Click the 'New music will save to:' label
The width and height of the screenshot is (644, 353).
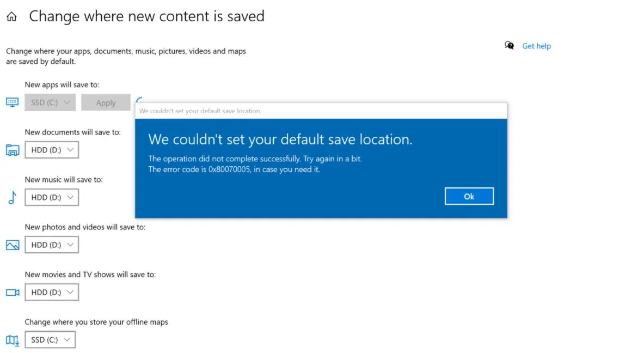(64, 180)
